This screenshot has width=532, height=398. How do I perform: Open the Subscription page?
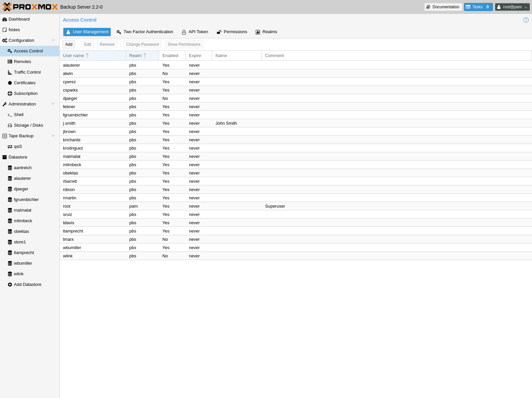[x=26, y=94]
